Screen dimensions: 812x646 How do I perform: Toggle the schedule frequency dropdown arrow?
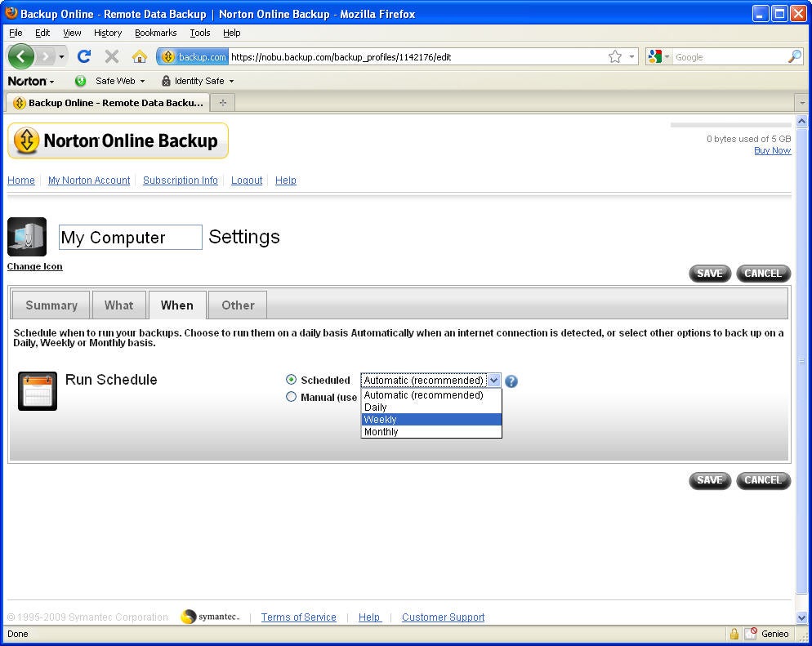point(494,381)
